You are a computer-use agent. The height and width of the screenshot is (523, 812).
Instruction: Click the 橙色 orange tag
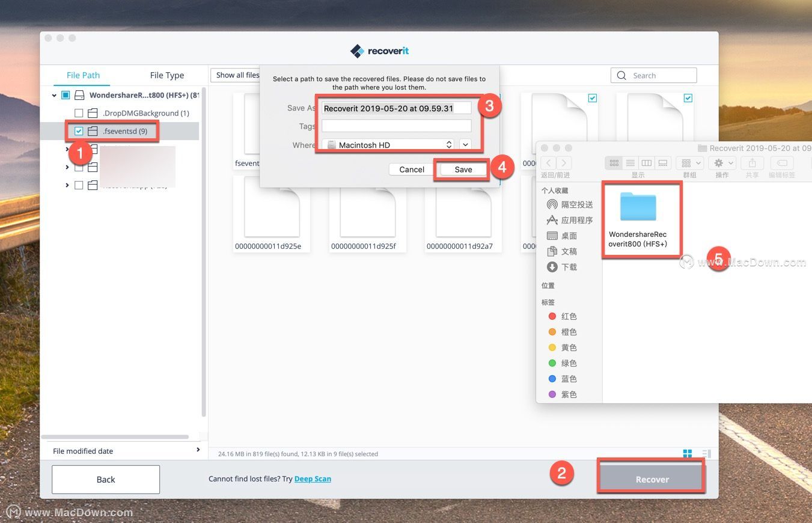(563, 332)
